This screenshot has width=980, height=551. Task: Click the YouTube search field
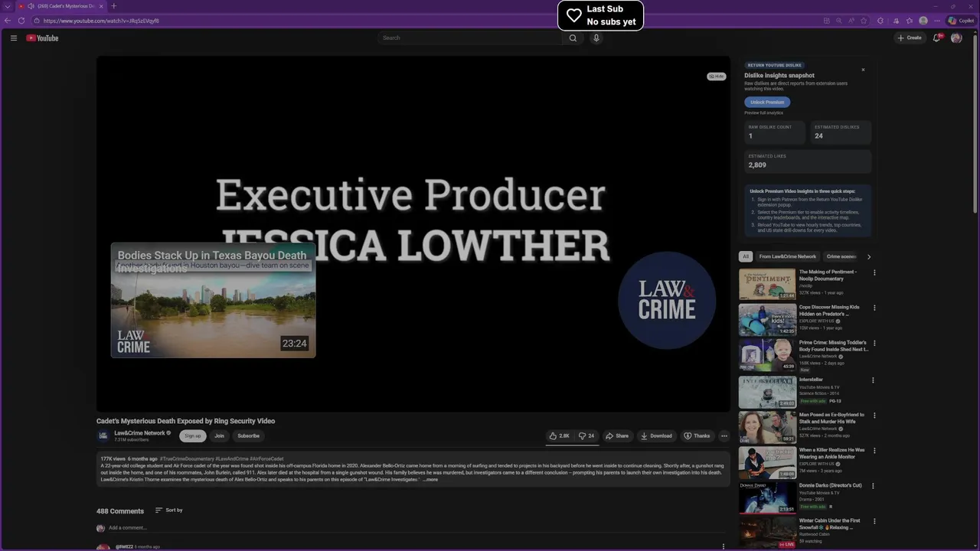470,37
